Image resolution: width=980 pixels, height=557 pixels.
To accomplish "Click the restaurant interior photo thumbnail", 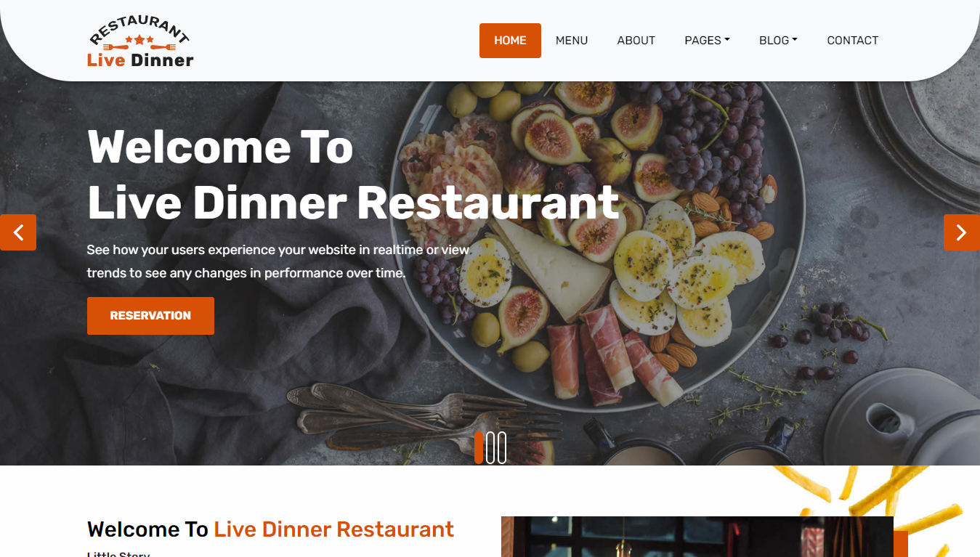I will [697, 537].
